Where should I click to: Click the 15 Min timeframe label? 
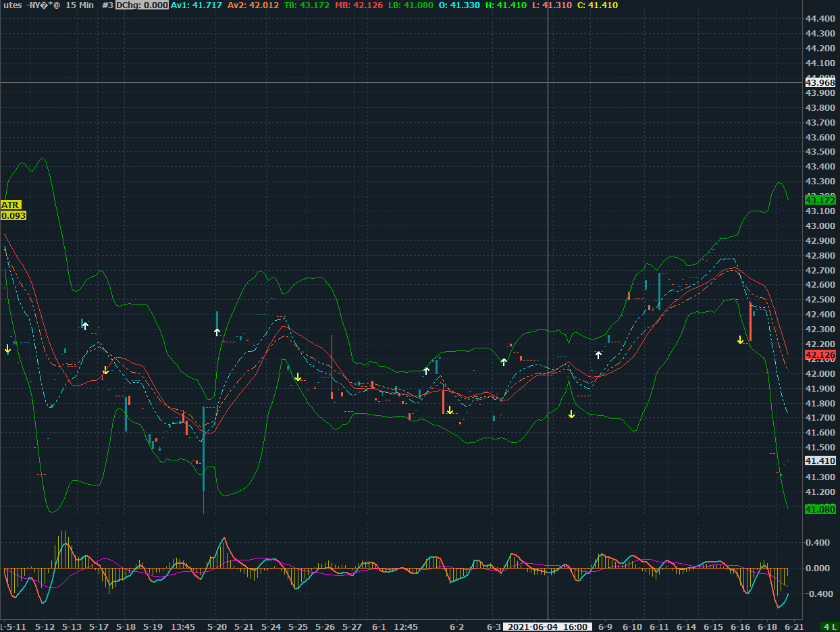(x=80, y=5)
